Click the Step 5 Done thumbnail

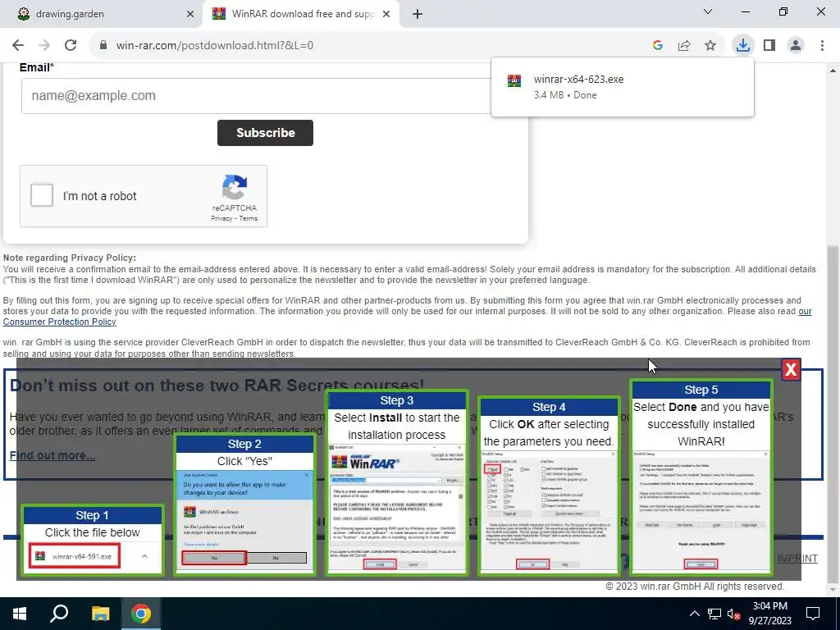[x=701, y=477]
